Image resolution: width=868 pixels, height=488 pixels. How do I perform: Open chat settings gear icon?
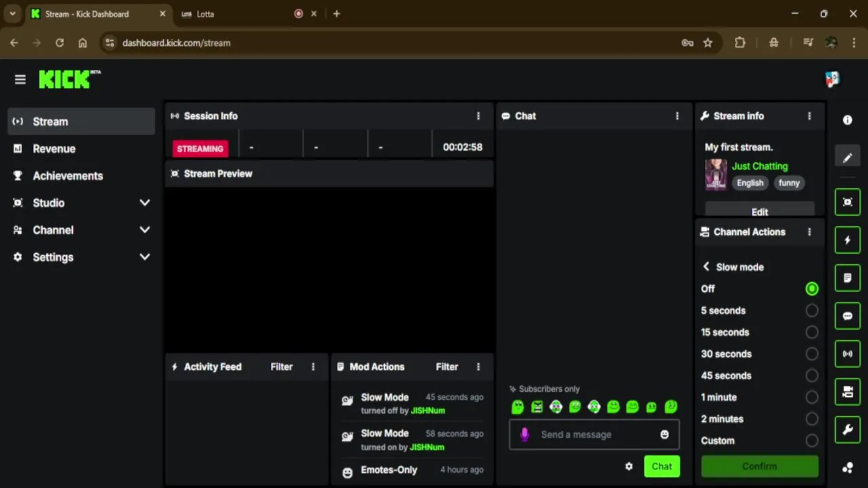coord(629,466)
